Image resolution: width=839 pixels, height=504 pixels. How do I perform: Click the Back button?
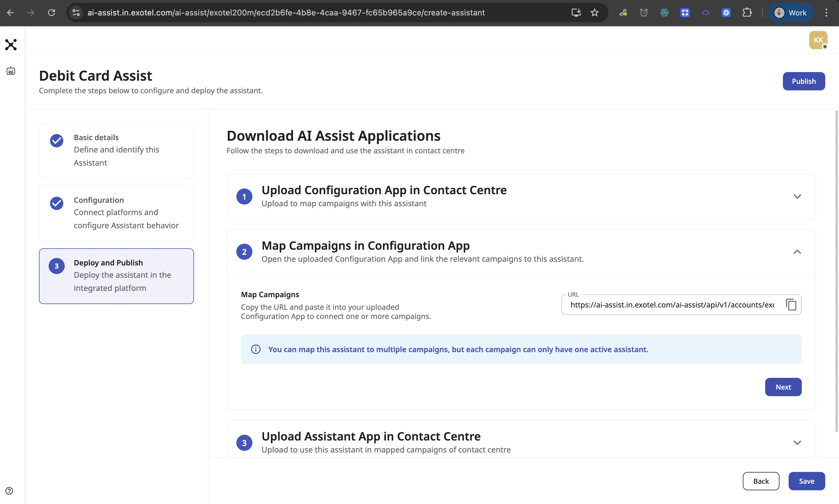(761, 481)
